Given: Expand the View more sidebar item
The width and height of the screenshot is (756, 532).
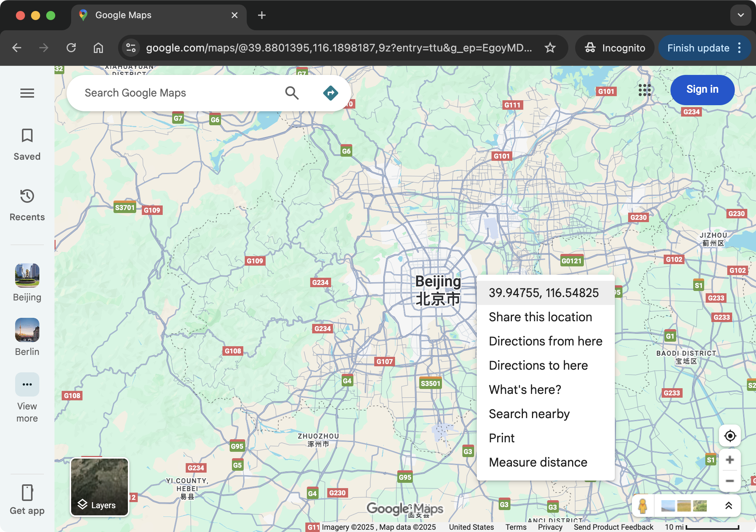Looking at the screenshot, I should 27,384.
